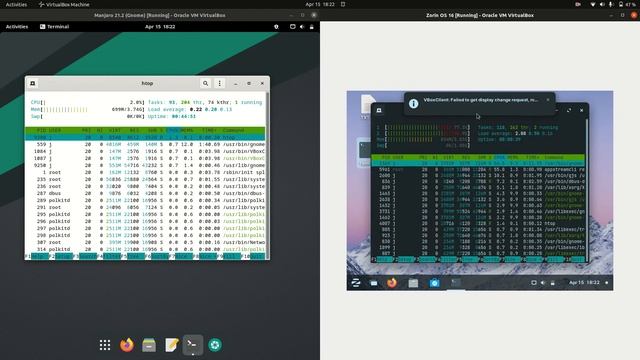Open the VirtualBox Machine menu in host bar

pos(64,4)
